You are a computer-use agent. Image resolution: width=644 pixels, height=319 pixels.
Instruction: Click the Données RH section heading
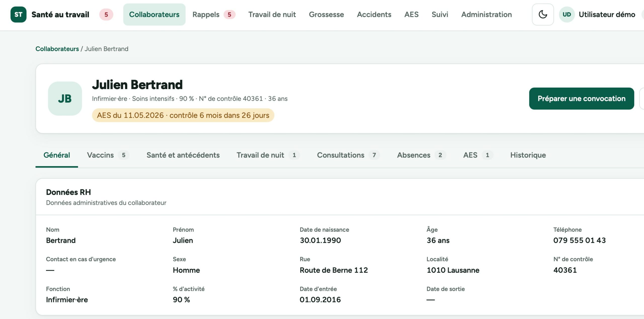(68, 192)
